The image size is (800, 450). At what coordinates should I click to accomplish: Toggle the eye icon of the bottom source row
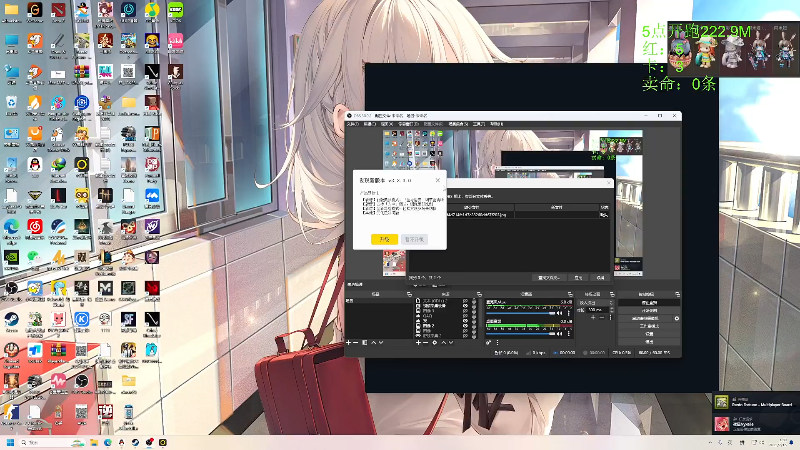tap(465, 336)
